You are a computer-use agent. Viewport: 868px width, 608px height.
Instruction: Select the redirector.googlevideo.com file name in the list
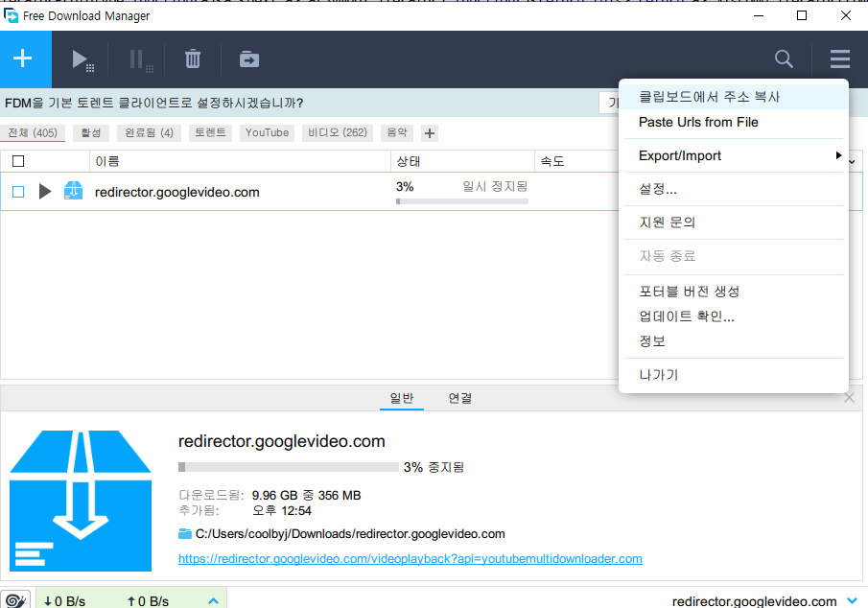click(177, 192)
